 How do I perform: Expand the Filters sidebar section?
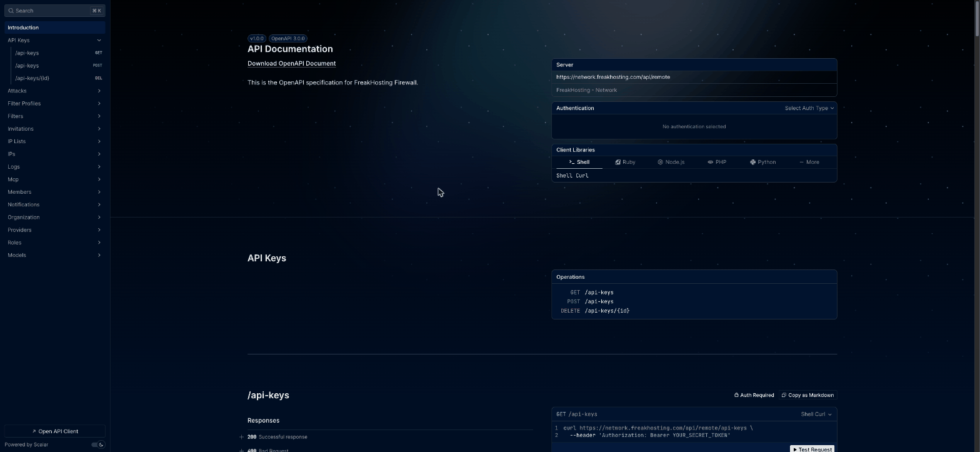point(55,116)
